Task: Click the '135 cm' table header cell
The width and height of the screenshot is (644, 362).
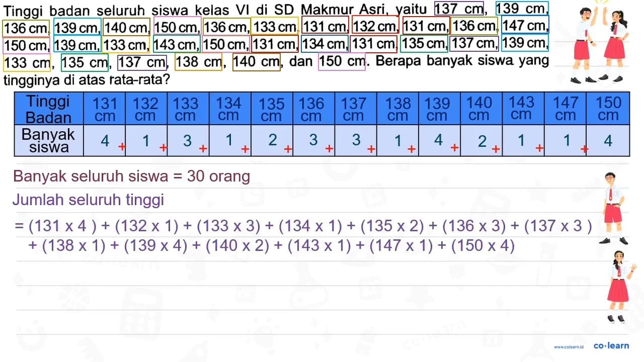Action: 272,109
